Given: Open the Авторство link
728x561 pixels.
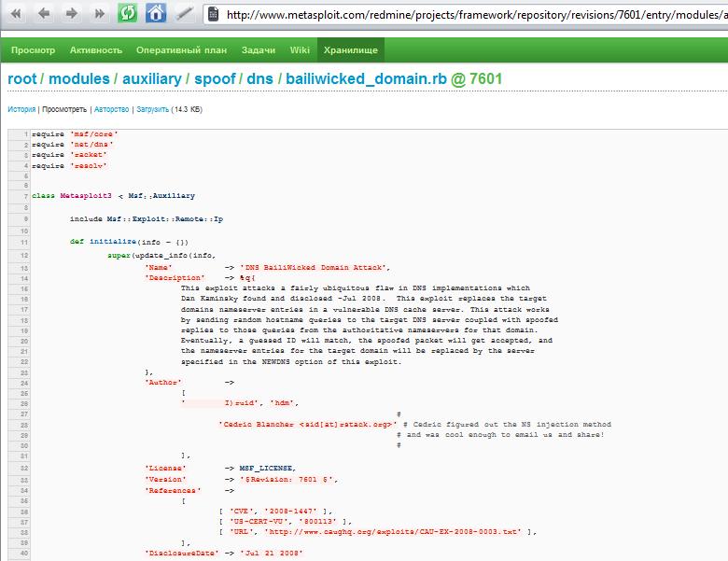Looking at the screenshot, I should pos(111,109).
